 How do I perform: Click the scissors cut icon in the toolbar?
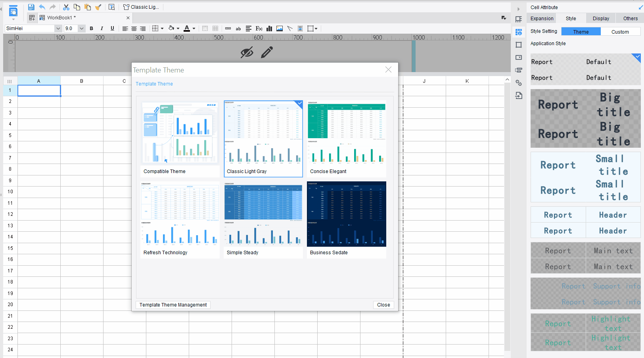66,7
